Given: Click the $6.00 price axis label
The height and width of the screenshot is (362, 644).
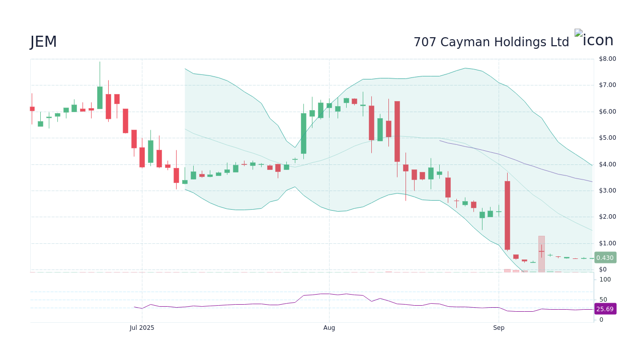Looking at the screenshot, I should pyautogui.click(x=607, y=112).
